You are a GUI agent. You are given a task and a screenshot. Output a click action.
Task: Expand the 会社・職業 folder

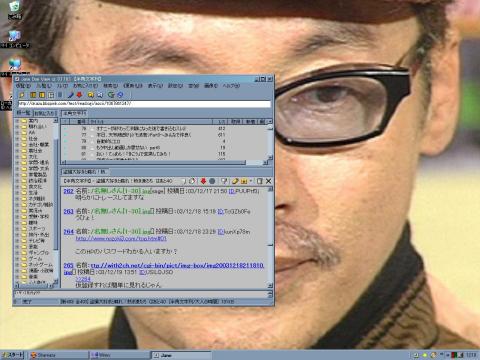[x=17, y=145]
